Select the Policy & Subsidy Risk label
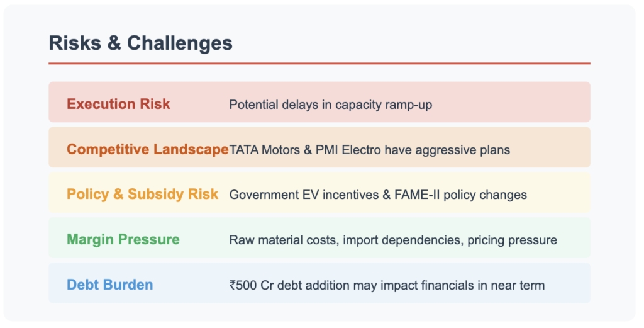Viewport: 644px width, 328px height. (x=143, y=194)
